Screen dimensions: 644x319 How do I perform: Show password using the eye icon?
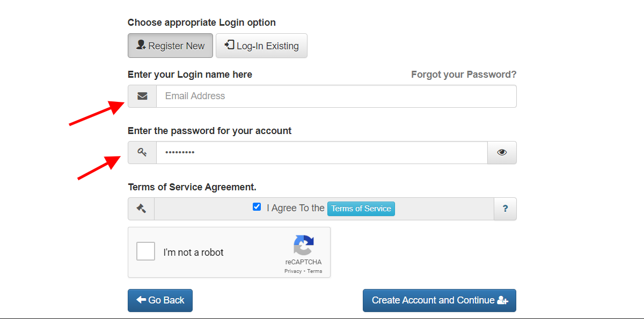[502, 152]
